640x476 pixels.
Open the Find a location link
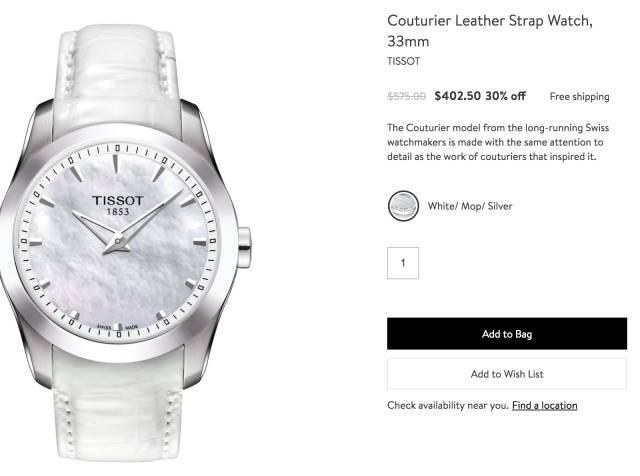[x=544, y=405]
